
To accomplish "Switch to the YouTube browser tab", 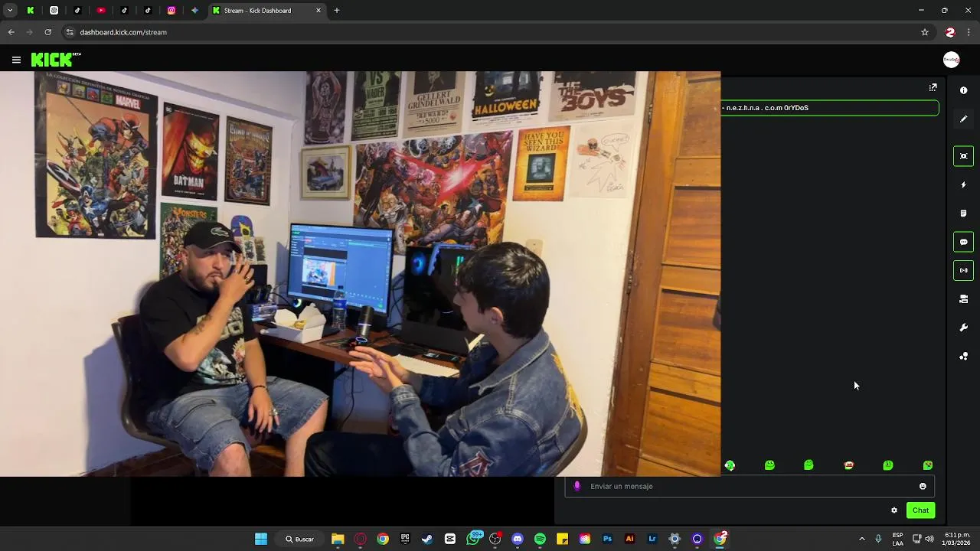I will [x=101, y=10].
